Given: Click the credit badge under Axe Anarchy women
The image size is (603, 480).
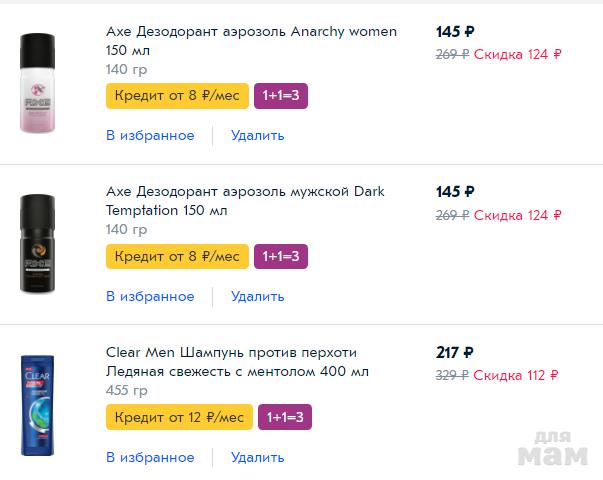Looking at the screenshot, I should click(177, 95).
